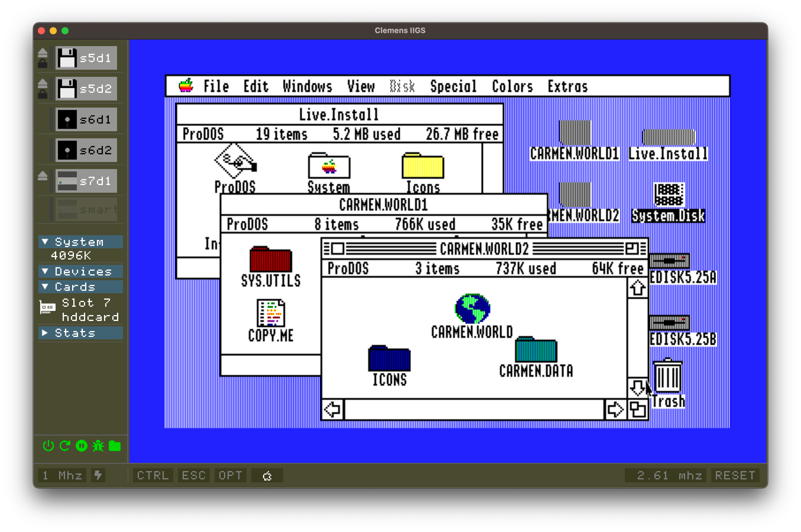Select the System.Disk desktop icon
The image size is (801, 532).
click(669, 195)
